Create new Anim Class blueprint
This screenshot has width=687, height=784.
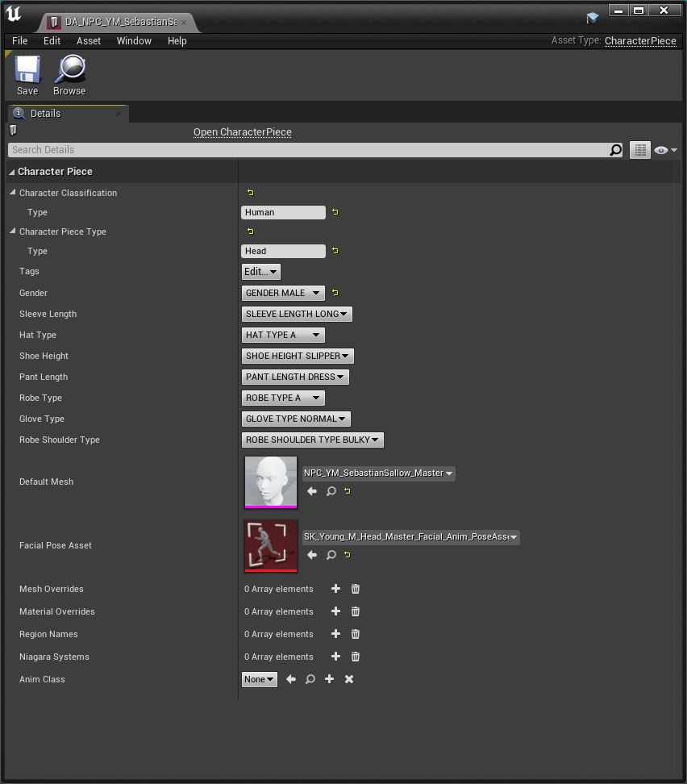(x=330, y=678)
